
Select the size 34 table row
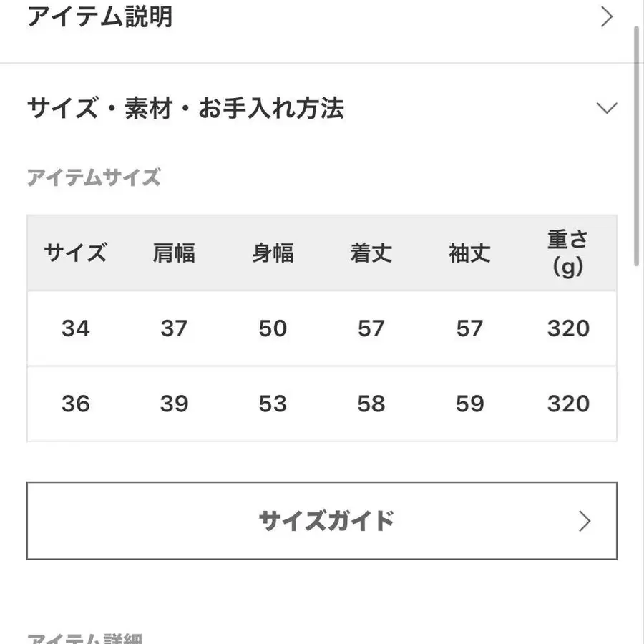pyautogui.click(x=322, y=328)
